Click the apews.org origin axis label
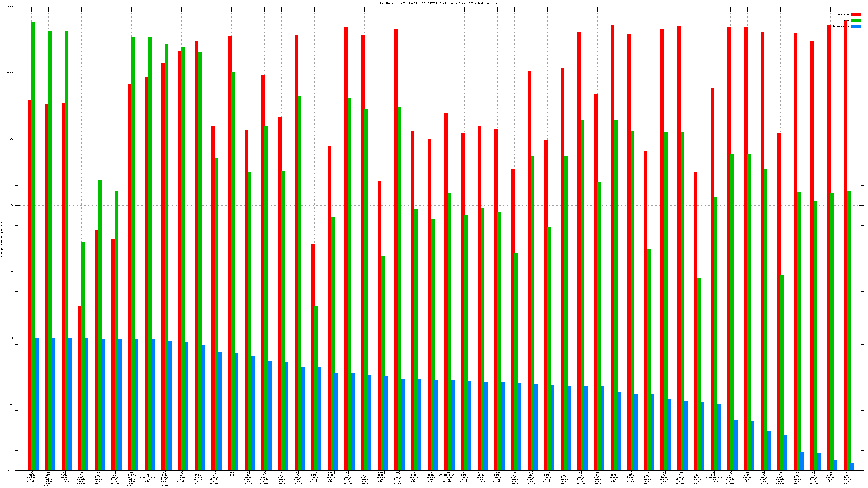 pyautogui.click(x=181, y=477)
